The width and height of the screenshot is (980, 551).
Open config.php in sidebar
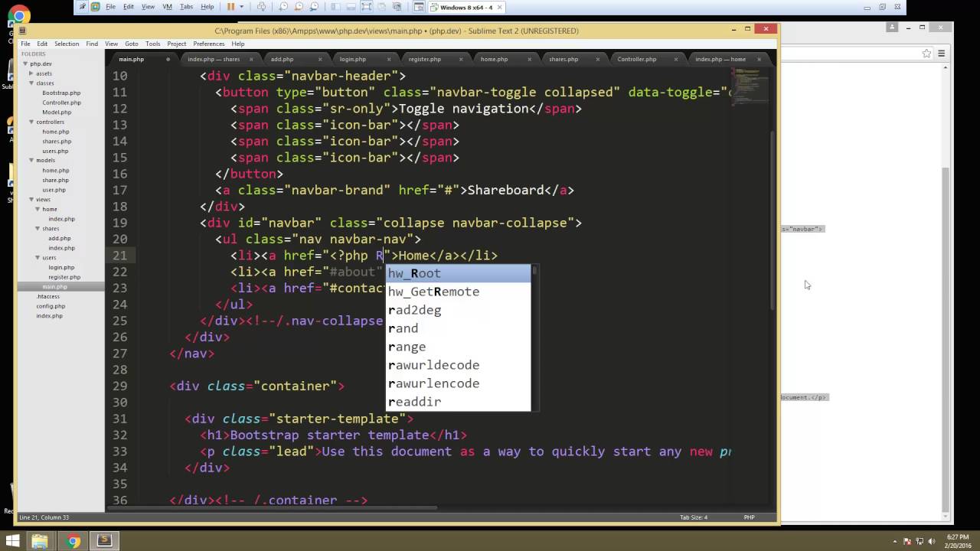51,306
